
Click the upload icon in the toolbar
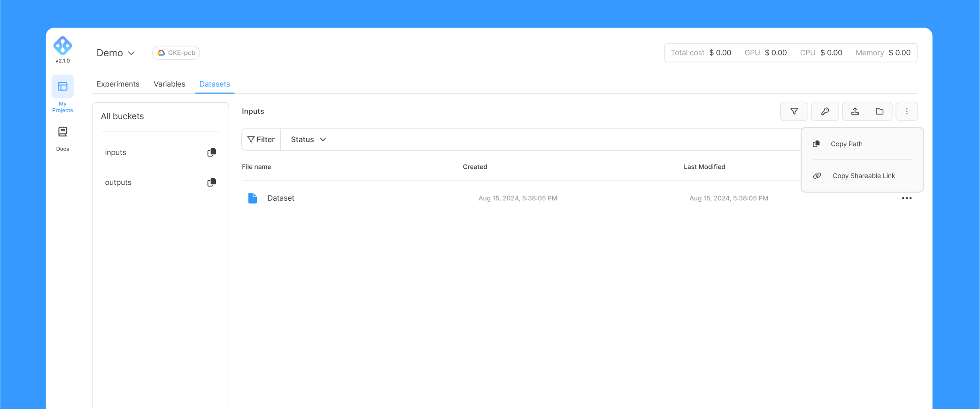[855, 112]
